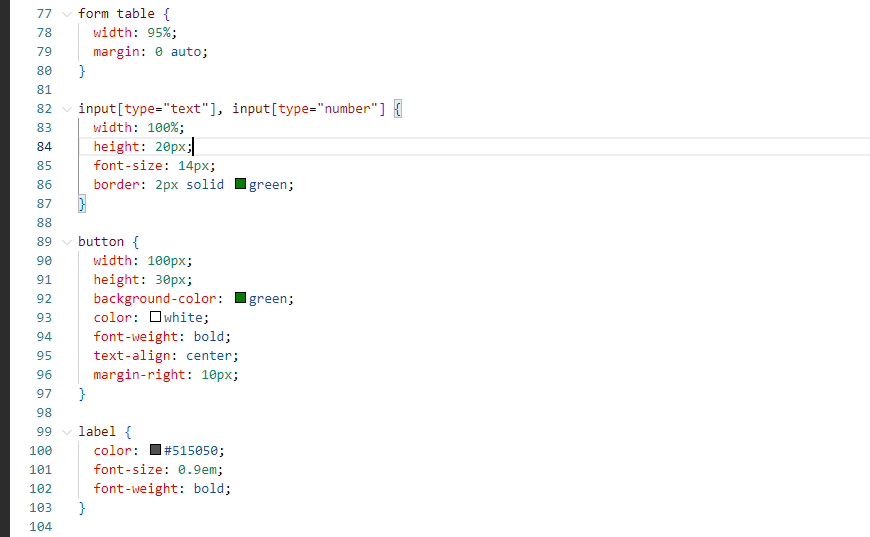Open #515050 color swatch on line 100
This screenshot has width=870, height=537.
[x=155, y=449]
